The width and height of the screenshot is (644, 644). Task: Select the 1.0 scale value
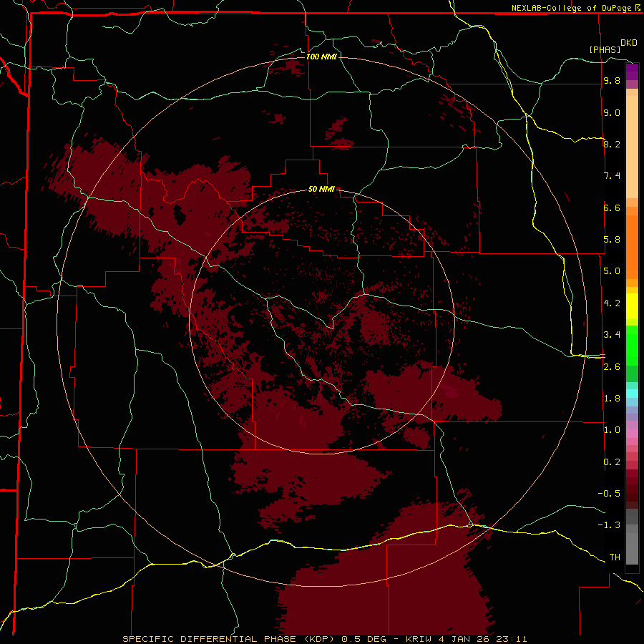coord(612,429)
